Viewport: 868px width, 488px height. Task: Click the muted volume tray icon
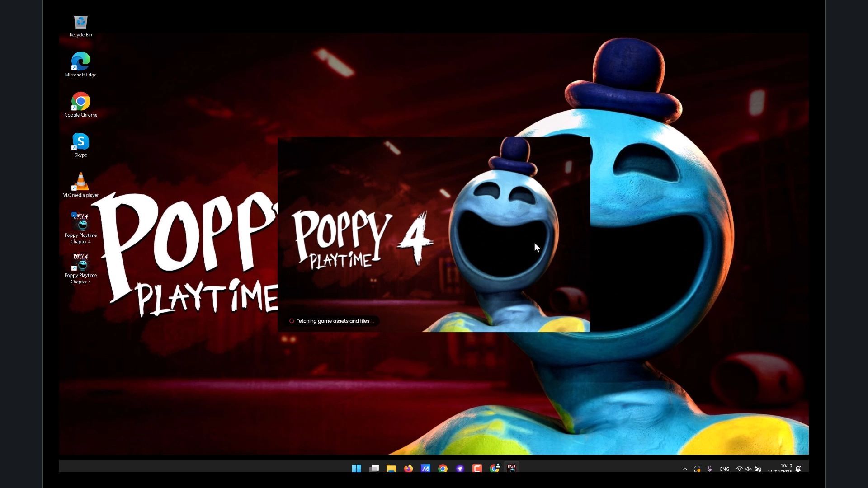[749, 469]
